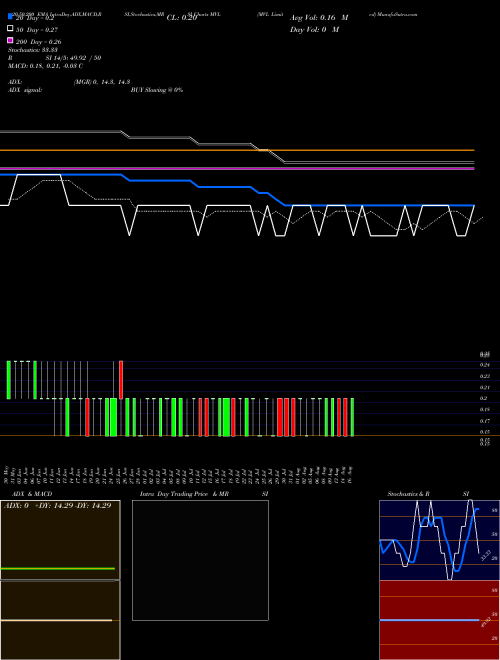Click the 'Avg Vol: 0.16 M' text
The height and width of the screenshot is (660, 500).
(319, 18)
